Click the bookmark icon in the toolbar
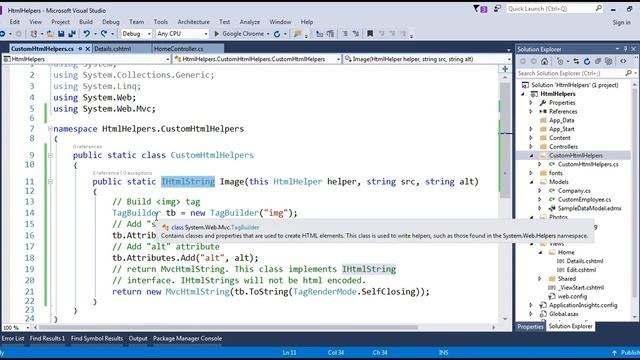The width and height of the screenshot is (640, 360). 370,34
